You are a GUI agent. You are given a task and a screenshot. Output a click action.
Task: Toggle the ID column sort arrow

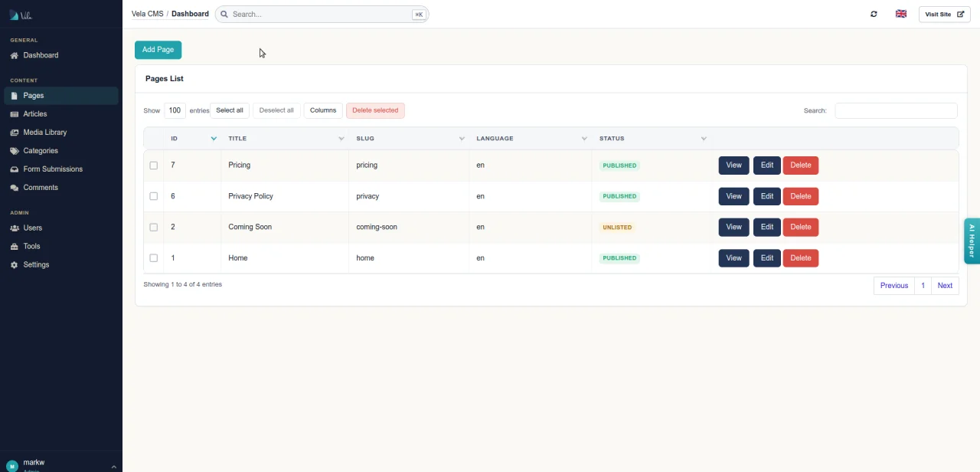coord(214,138)
